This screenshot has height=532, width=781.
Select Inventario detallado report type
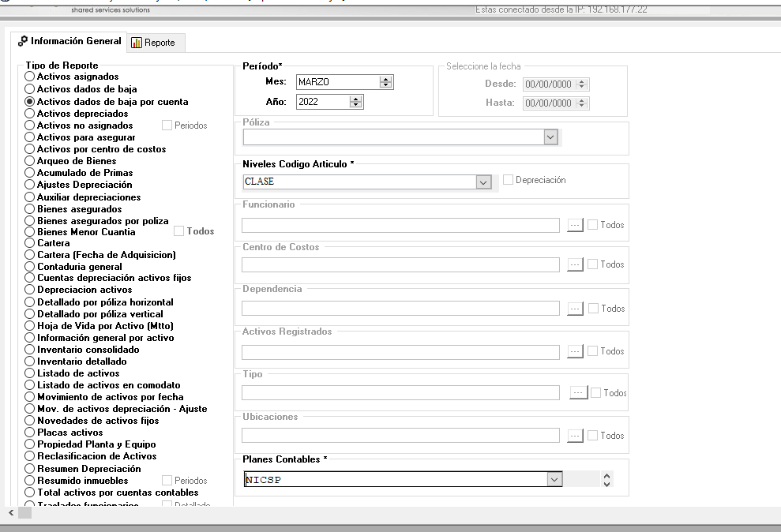pos(30,362)
